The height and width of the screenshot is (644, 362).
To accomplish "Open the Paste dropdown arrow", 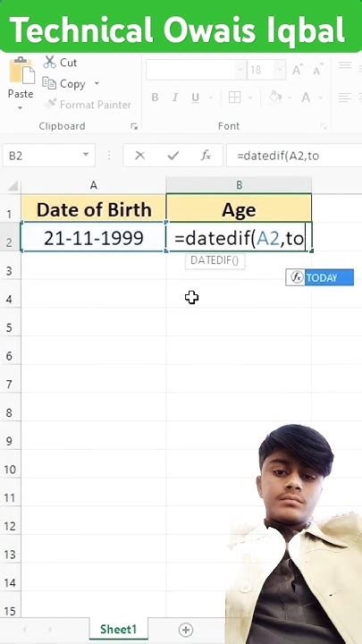I will [x=20, y=108].
